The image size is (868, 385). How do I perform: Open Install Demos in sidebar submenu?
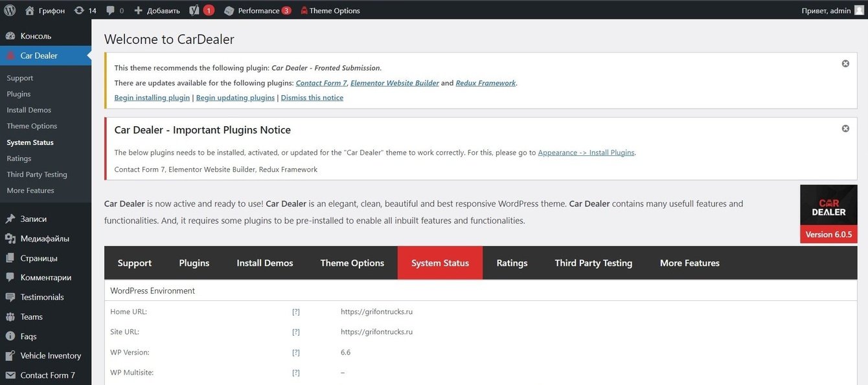[x=29, y=110]
